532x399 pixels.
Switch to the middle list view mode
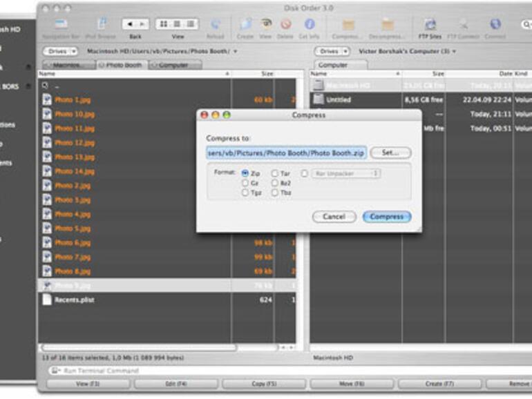pos(177,24)
